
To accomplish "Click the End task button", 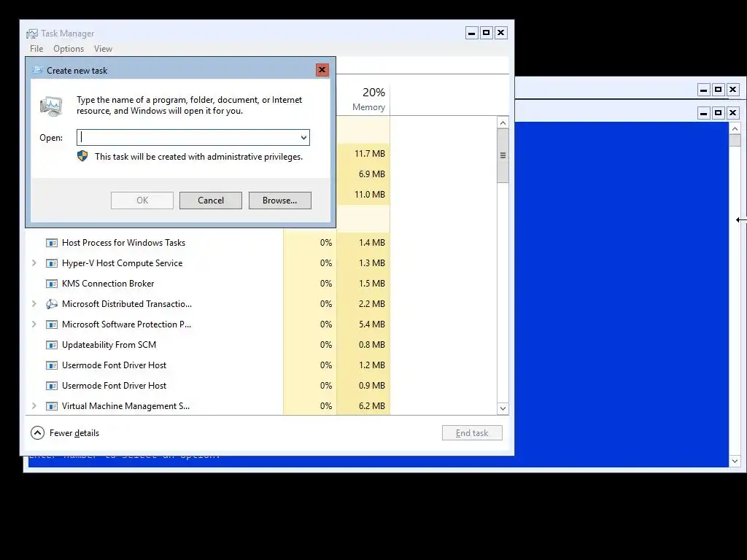I will pyautogui.click(x=472, y=433).
